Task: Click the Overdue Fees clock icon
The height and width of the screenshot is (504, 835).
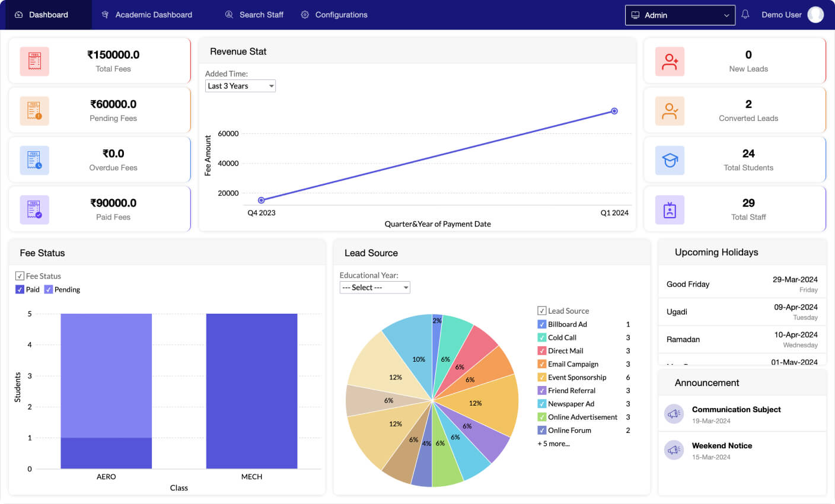Action: pyautogui.click(x=34, y=161)
